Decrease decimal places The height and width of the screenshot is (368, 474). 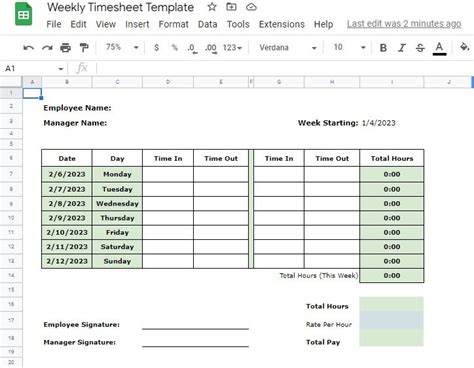pyautogui.click(x=192, y=48)
